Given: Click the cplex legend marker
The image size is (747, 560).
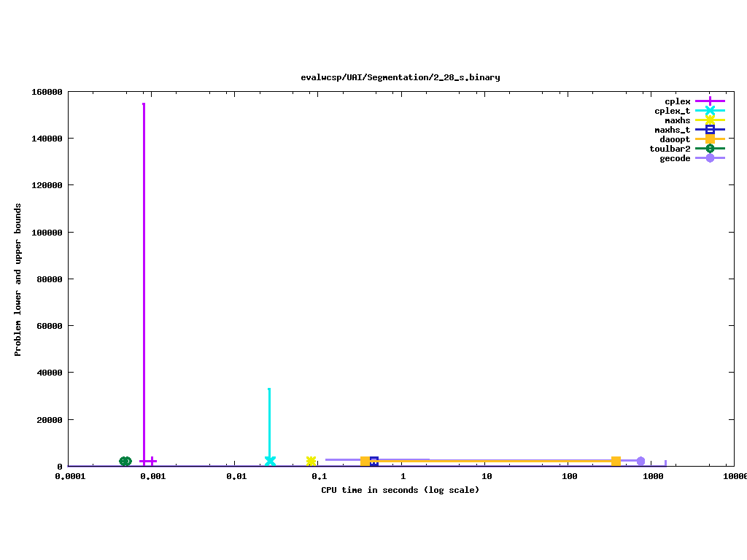Looking at the screenshot, I should [710, 101].
